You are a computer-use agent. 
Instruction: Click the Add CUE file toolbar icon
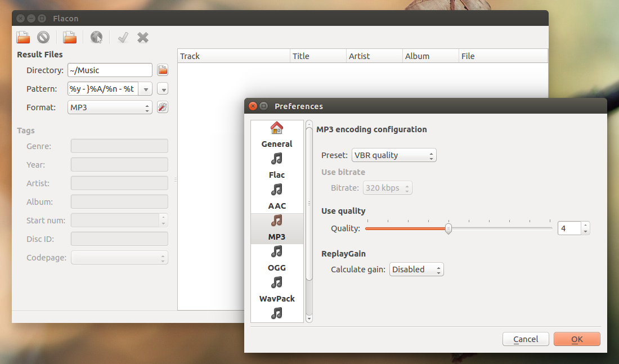(x=23, y=37)
